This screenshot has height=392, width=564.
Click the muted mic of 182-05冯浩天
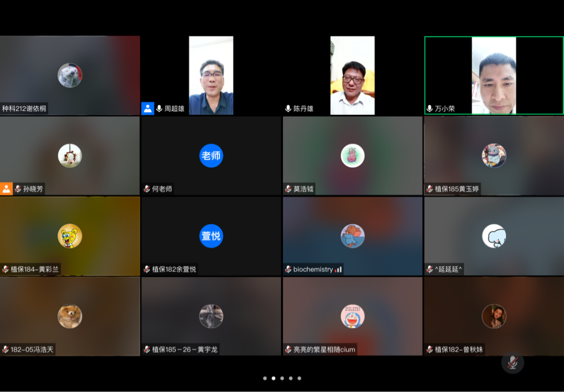[x=6, y=351]
